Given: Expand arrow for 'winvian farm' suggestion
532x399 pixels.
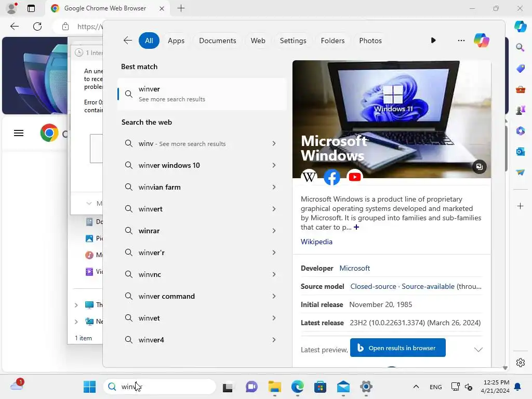Looking at the screenshot, I should pos(274,187).
